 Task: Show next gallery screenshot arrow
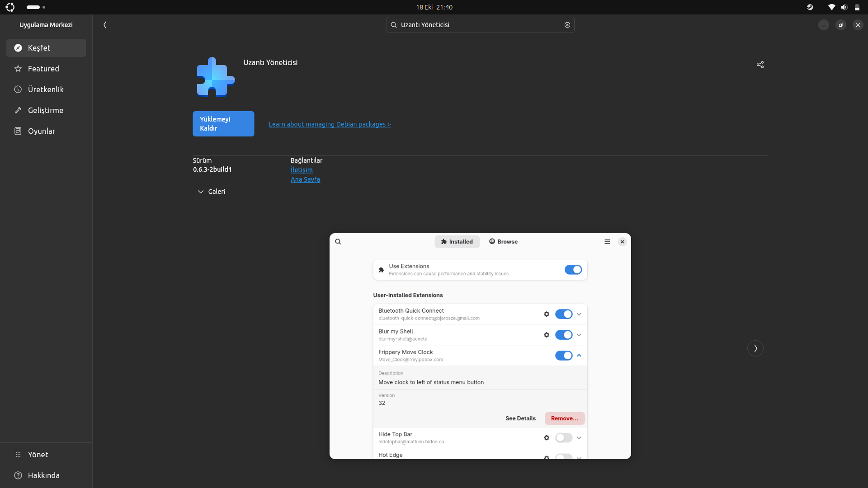[x=755, y=348]
